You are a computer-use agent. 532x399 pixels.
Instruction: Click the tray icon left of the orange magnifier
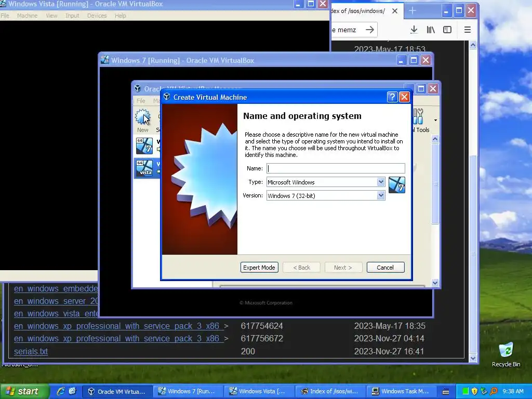(484, 392)
